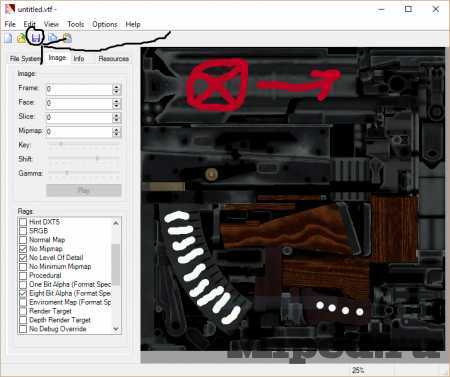The height and width of the screenshot is (377, 450).
Task: Switch to the Resources tab
Action: pos(114,59)
